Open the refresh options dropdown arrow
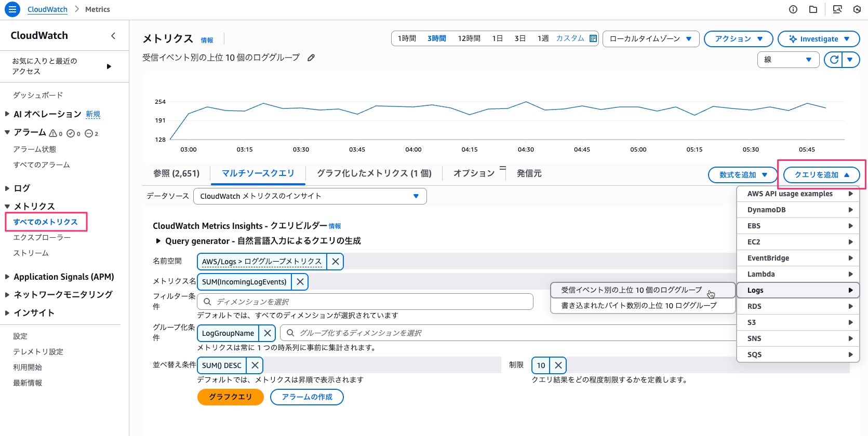The height and width of the screenshot is (436, 868). point(850,60)
